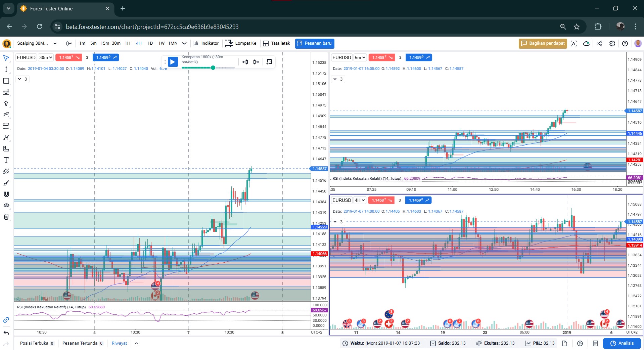Start simulation with the blue play button

pos(173,62)
